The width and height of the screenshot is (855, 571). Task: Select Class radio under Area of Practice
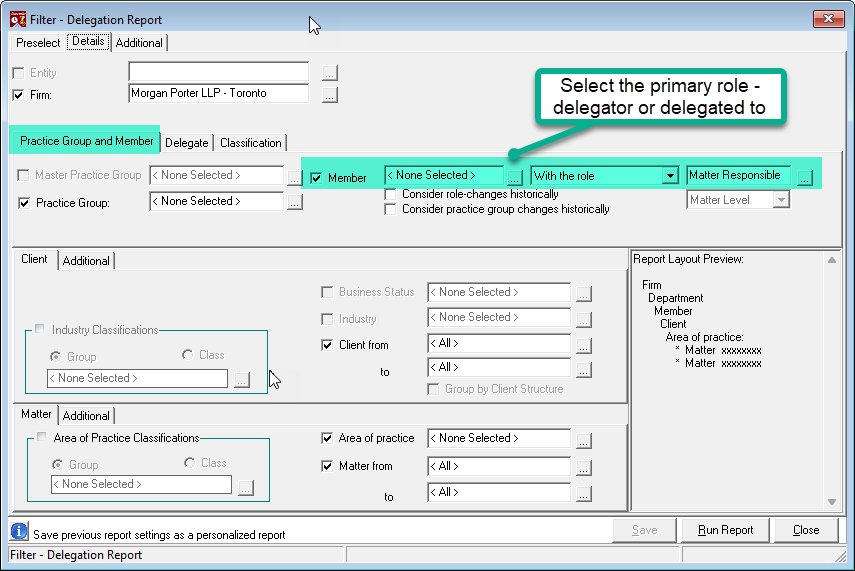190,463
